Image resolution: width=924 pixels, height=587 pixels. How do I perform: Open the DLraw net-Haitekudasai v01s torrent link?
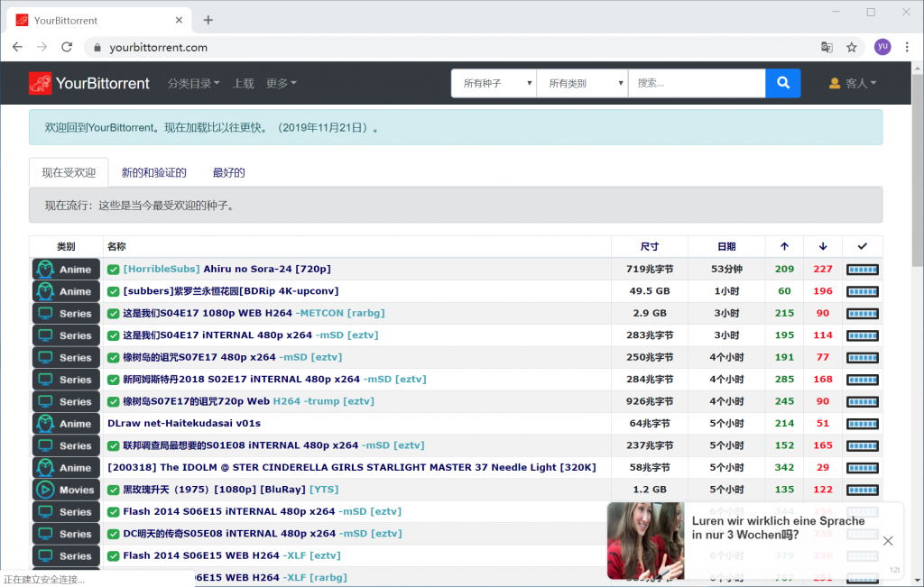click(184, 424)
